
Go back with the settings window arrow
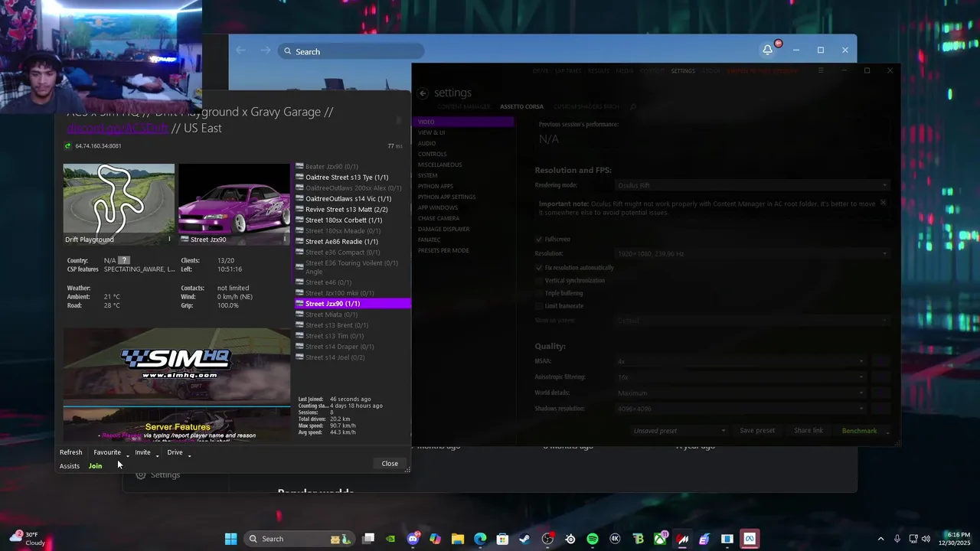[x=423, y=93]
